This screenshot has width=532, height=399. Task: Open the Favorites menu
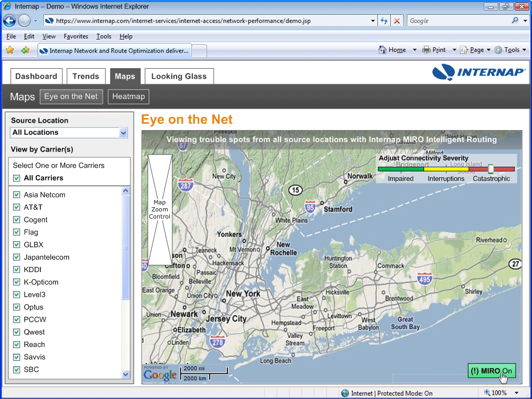[75, 36]
